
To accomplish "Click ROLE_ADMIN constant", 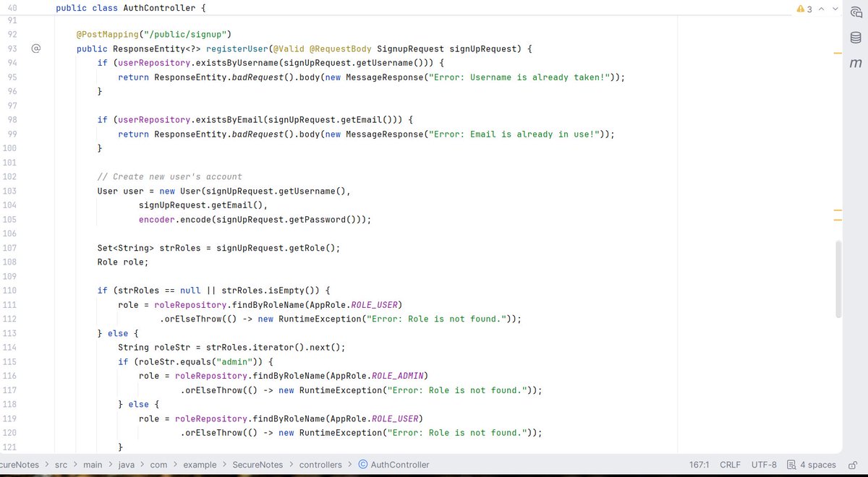I will coord(398,376).
